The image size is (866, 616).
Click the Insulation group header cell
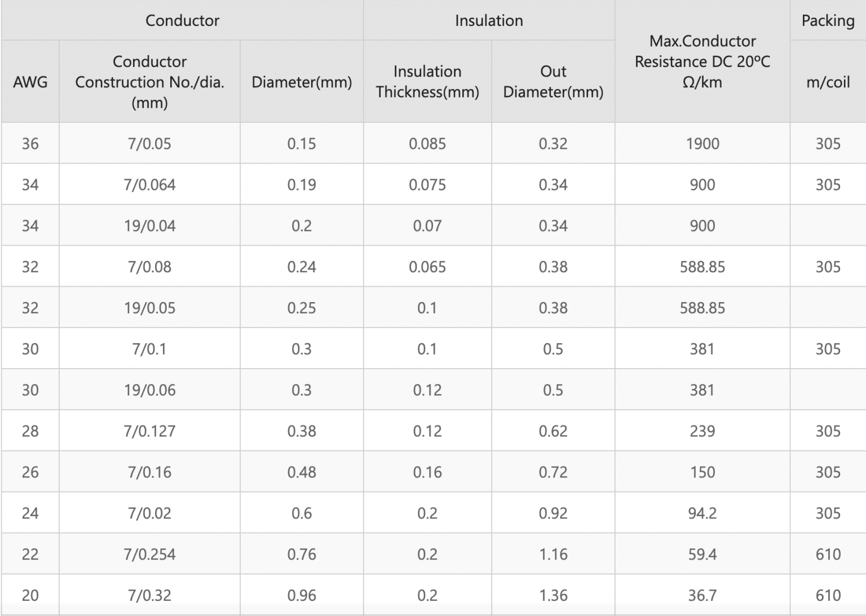[489, 20]
